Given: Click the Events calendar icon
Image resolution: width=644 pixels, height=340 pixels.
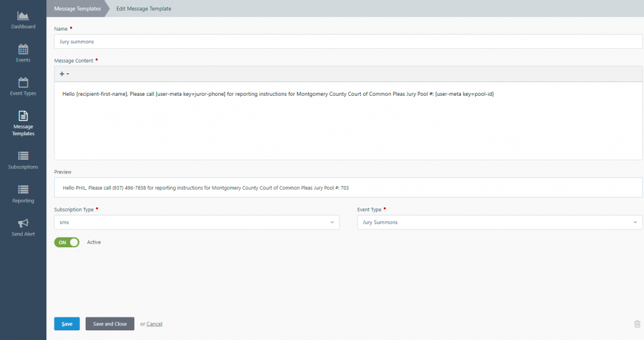Looking at the screenshot, I should pyautogui.click(x=23, y=49).
